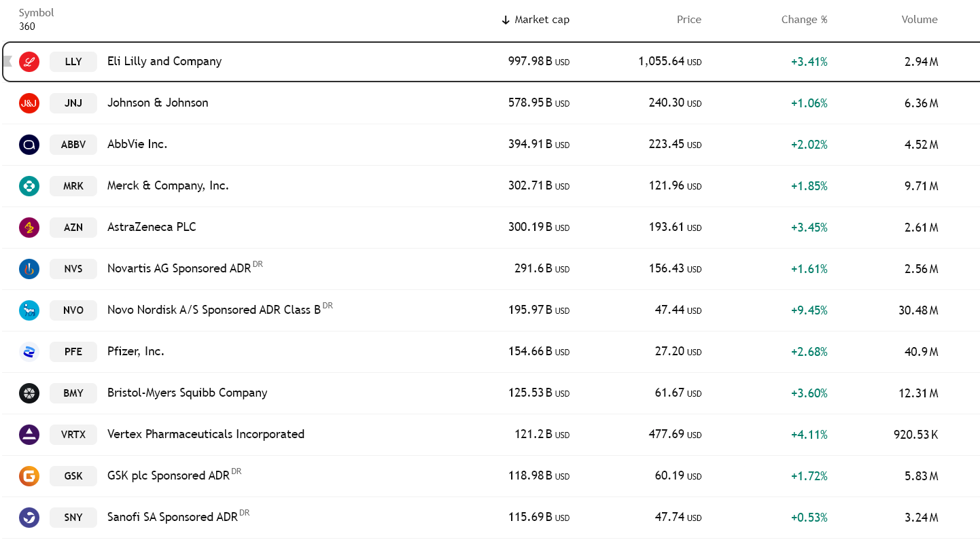Click the LLY ticker badge
The image size is (980, 540).
(73, 61)
